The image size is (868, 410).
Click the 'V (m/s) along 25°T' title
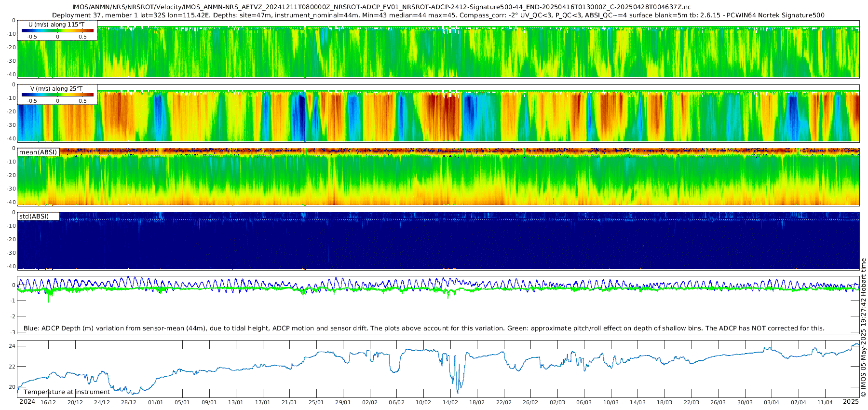[56, 89]
